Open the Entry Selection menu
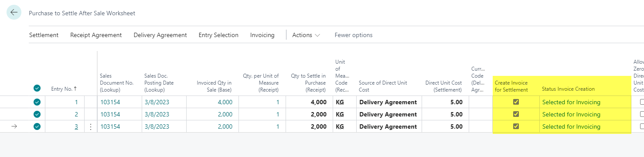Screen dimensions: 644x157 pyautogui.click(x=218, y=35)
